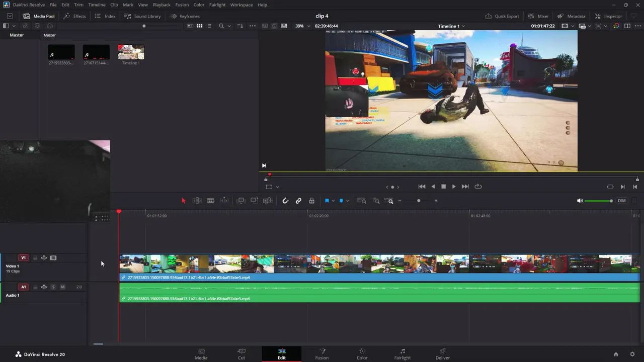Viewport: 644px width, 362px height.
Task: Click the Insert Clip icon
Action: 241,201
